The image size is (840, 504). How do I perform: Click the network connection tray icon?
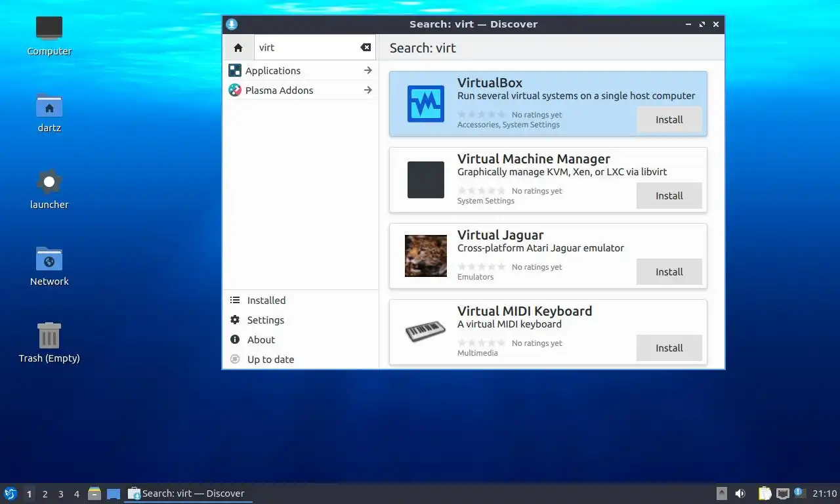click(x=782, y=493)
